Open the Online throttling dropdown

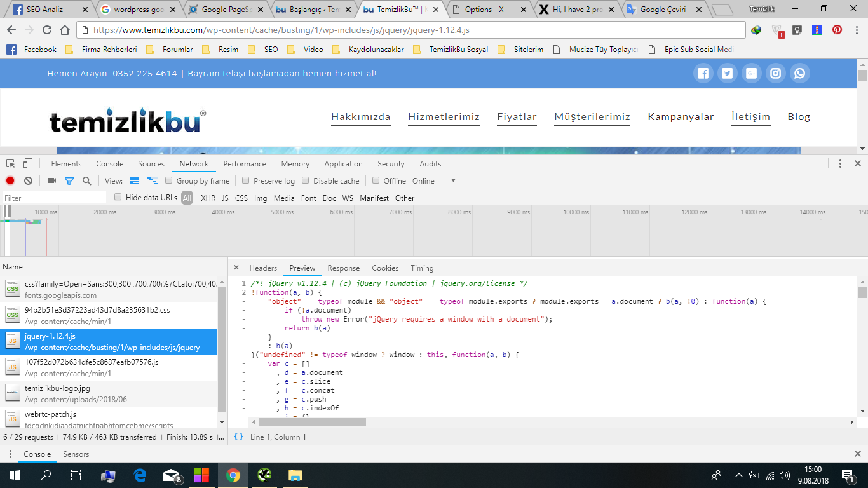[434, 181]
